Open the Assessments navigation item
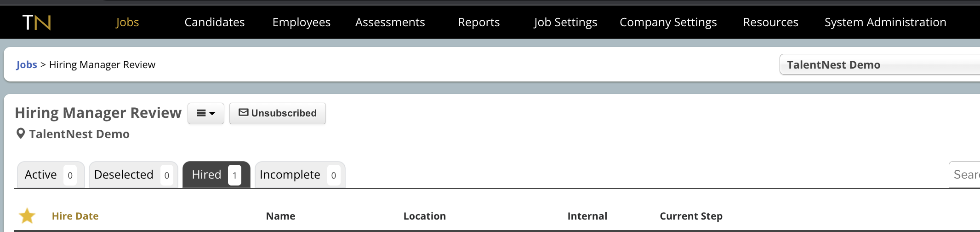Image resolution: width=980 pixels, height=232 pixels. click(x=390, y=22)
